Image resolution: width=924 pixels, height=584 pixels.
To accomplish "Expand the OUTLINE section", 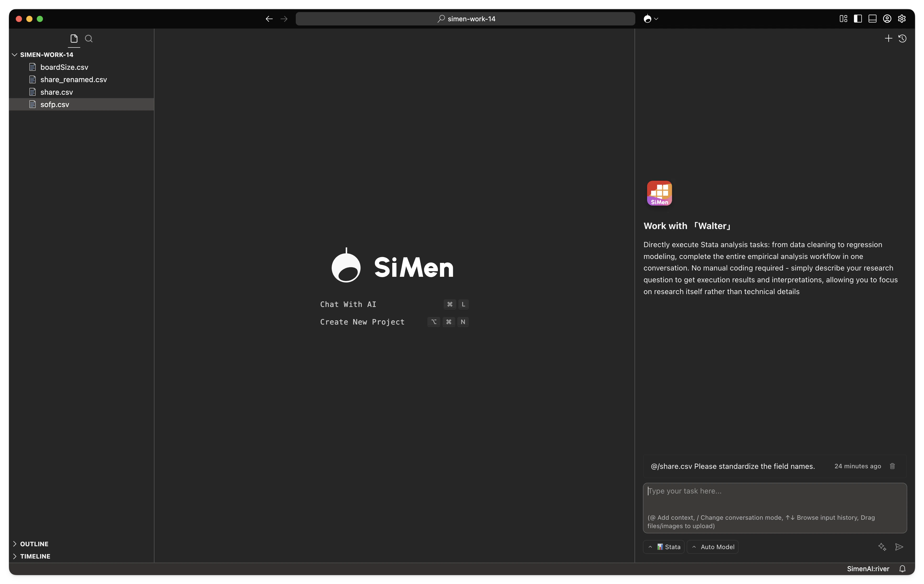I will [x=34, y=544].
